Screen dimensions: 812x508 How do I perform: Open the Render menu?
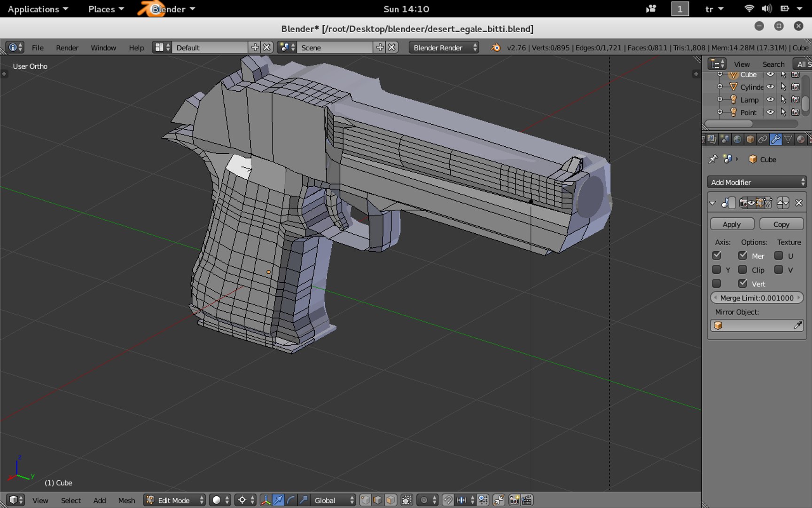pyautogui.click(x=67, y=48)
